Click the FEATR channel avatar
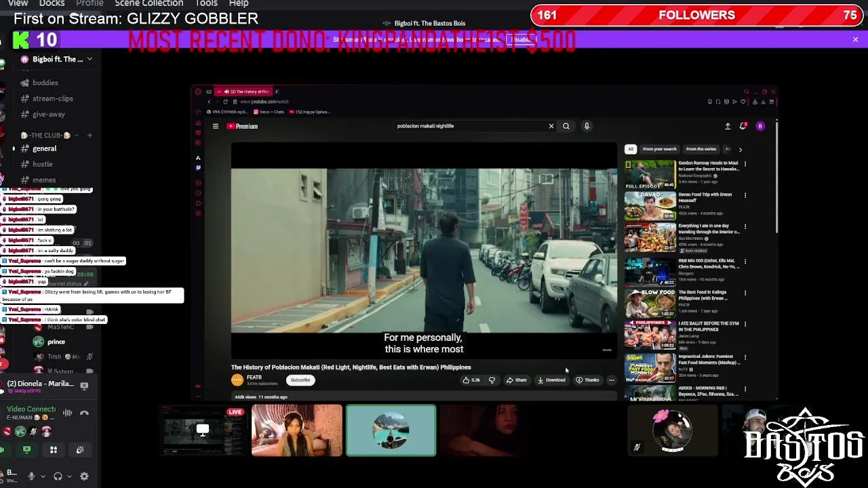This screenshot has height=488, width=868. (237, 380)
